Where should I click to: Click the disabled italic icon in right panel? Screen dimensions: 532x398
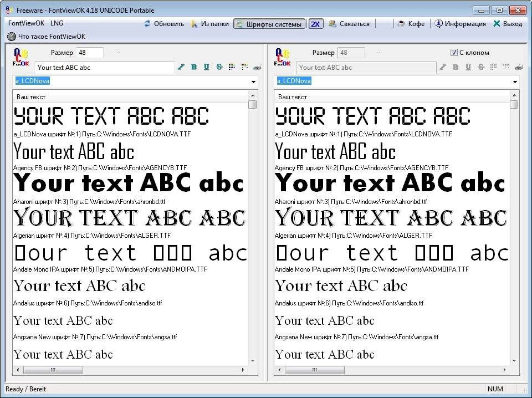pos(443,67)
